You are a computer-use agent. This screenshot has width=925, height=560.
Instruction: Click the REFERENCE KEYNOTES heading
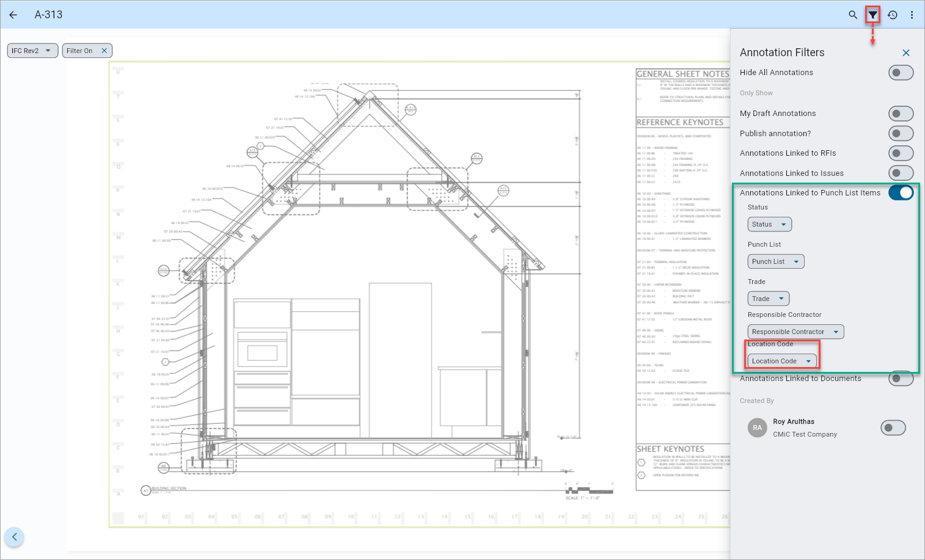click(680, 122)
